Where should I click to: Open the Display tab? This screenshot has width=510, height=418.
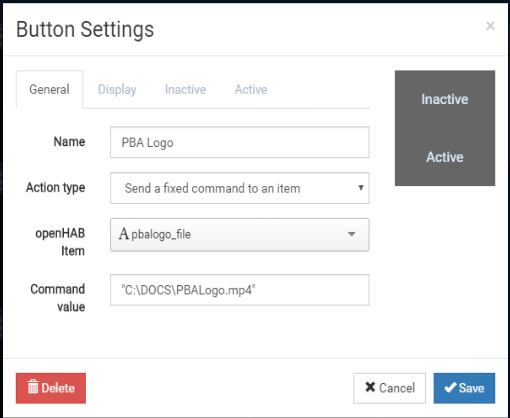(x=117, y=89)
